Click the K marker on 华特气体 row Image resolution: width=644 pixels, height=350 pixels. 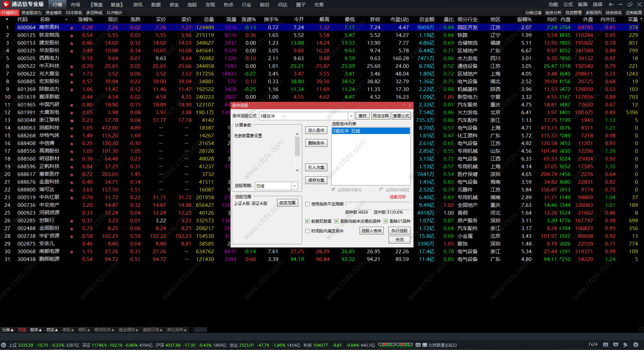72,136
